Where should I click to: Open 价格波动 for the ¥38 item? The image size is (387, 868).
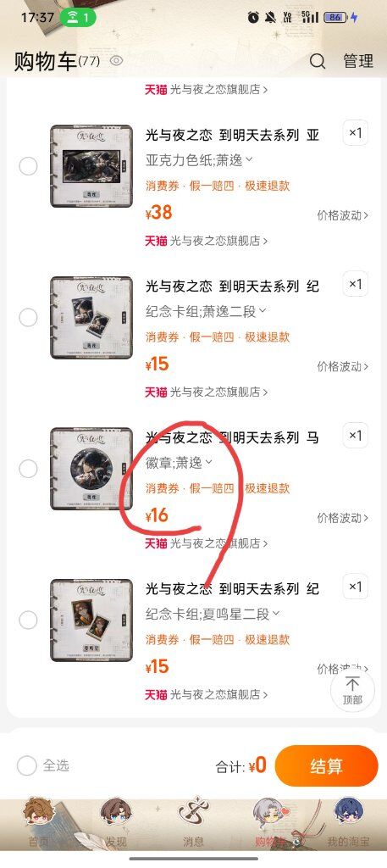click(x=343, y=215)
